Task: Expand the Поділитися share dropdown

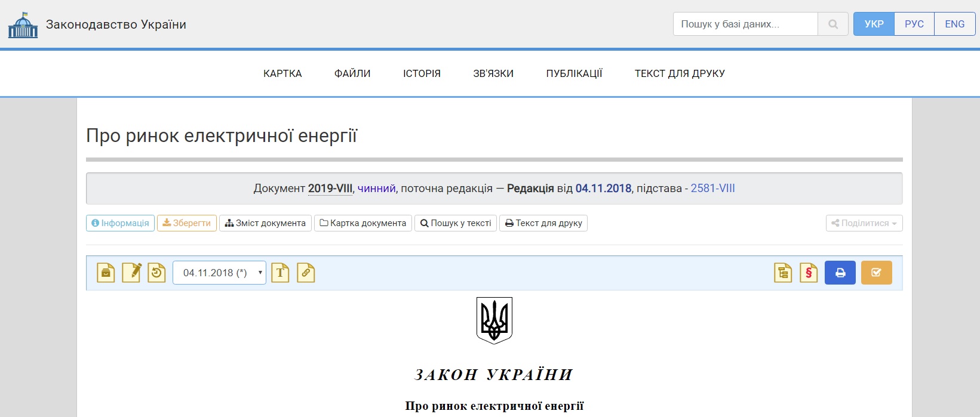Action: click(x=864, y=223)
